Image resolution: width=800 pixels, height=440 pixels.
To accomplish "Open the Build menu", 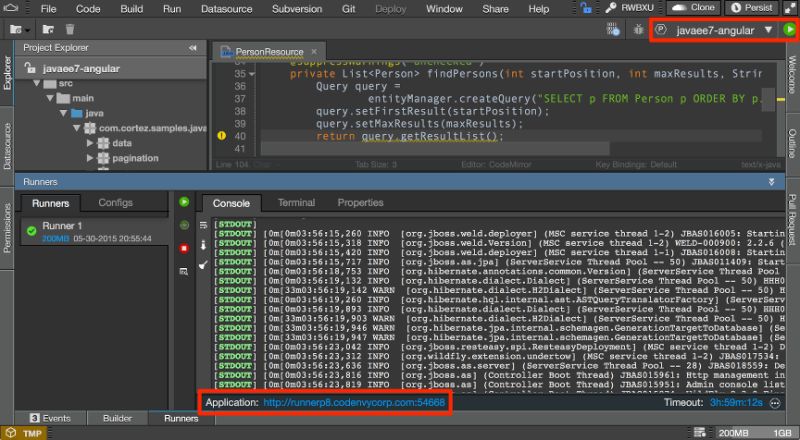I will (132, 9).
